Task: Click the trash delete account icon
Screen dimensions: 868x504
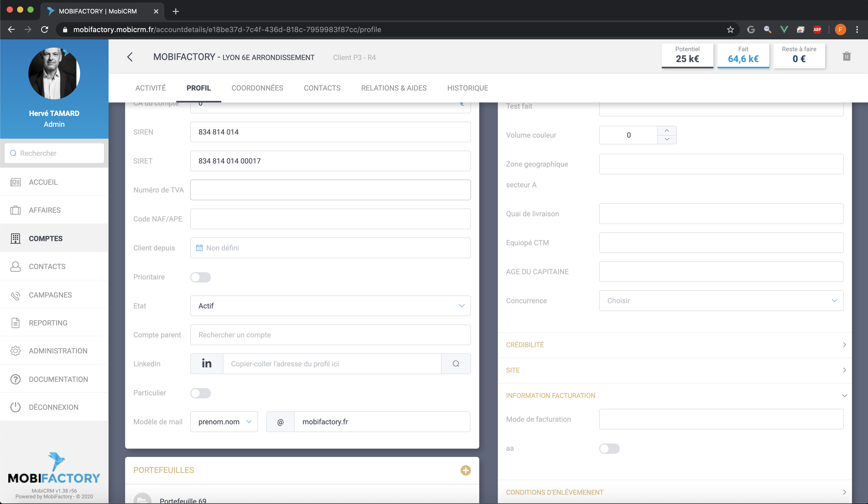Action: (846, 57)
